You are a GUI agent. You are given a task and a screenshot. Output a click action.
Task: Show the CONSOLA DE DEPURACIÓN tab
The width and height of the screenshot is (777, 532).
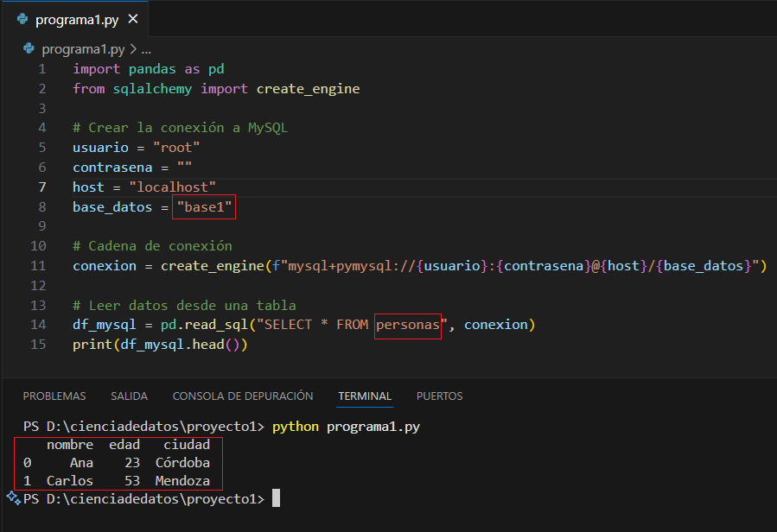pyautogui.click(x=243, y=396)
